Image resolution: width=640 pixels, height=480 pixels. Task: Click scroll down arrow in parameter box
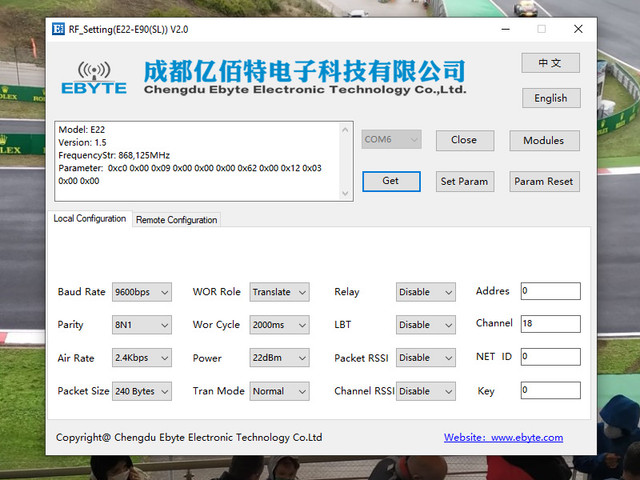click(x=345, y=193)
